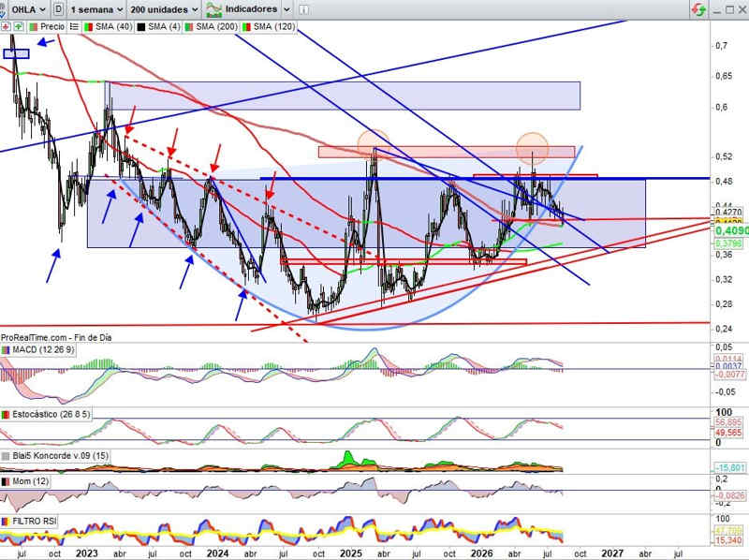The height and width of the screenshot is (560, 749).
Task: Open the 200 unidades dropdown
Action: click(164, 9)
